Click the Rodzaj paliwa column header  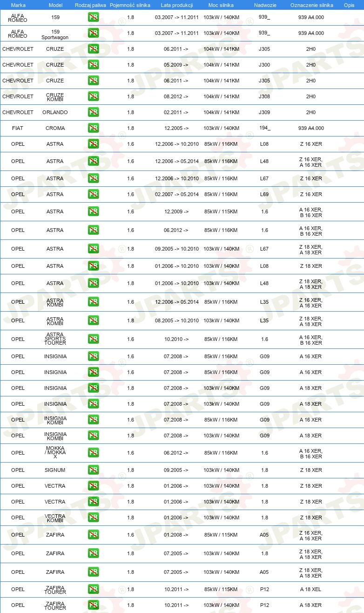tap(91, 5)
